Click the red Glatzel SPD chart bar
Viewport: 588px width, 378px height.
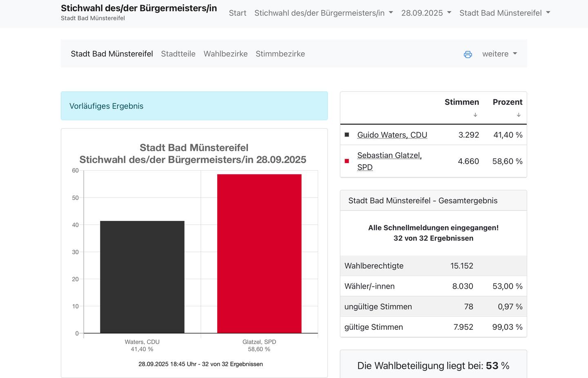(x=259, y=253)
